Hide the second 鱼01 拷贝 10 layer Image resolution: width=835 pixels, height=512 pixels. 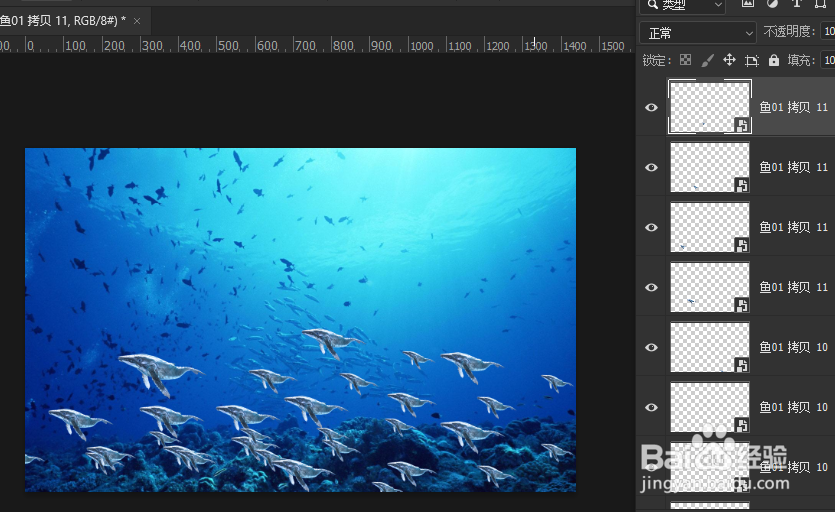[651, 408]
